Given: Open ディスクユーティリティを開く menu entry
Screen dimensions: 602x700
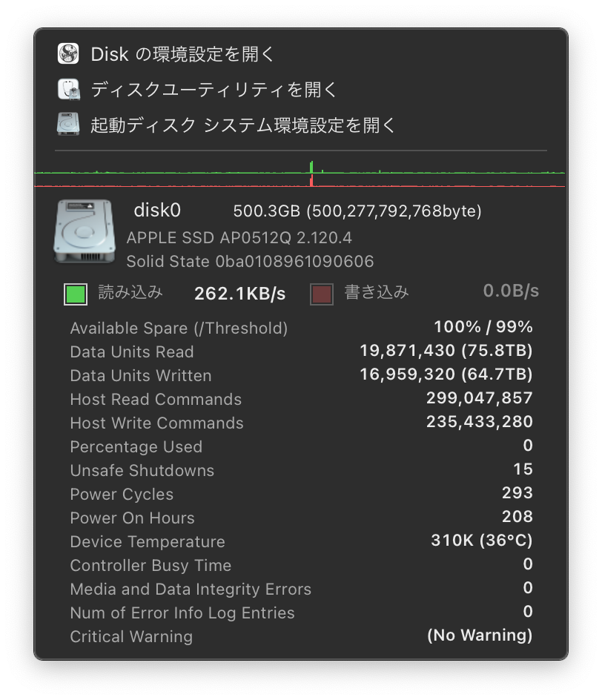Looking at the screenshot, I should pos(214,89).
